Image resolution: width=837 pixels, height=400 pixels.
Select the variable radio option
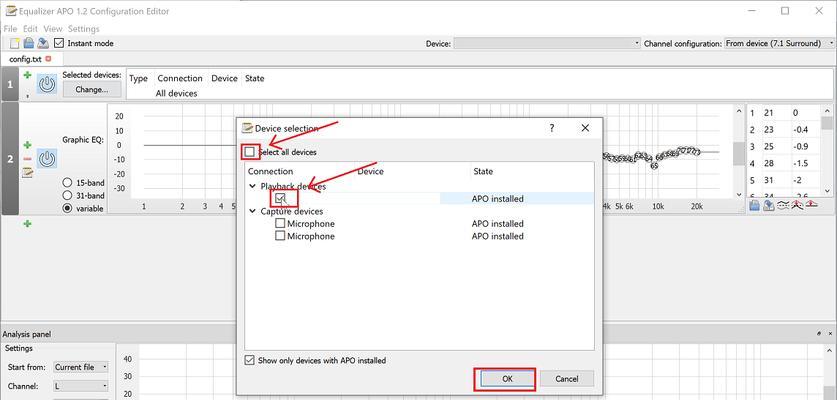pos(67,208)
